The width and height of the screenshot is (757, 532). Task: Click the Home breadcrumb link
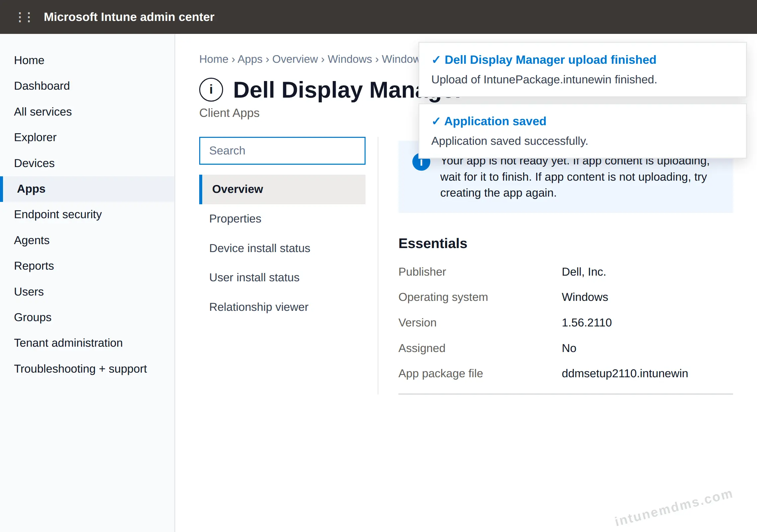click(x=214, y=59)
